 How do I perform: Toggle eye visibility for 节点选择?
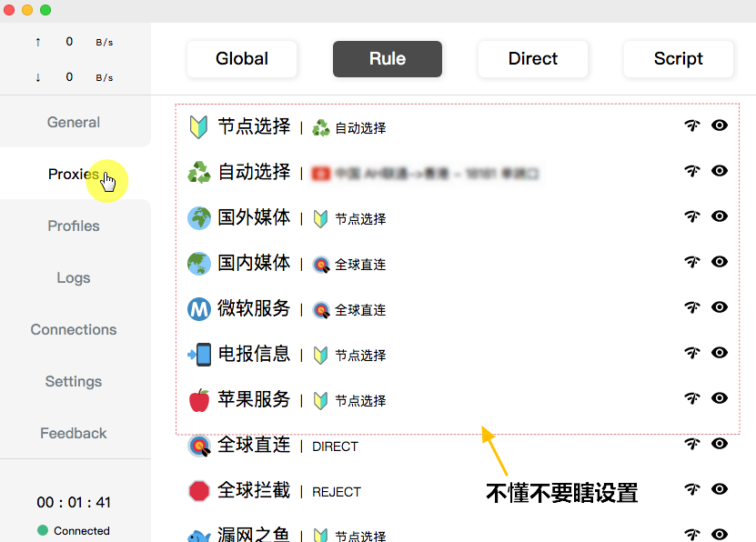720,125
